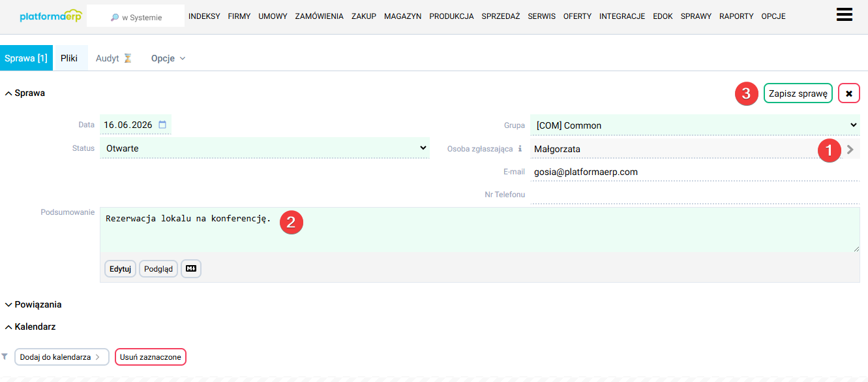Switch to the Pliki tab
868x382 pixels.
[x=69, y=58]
